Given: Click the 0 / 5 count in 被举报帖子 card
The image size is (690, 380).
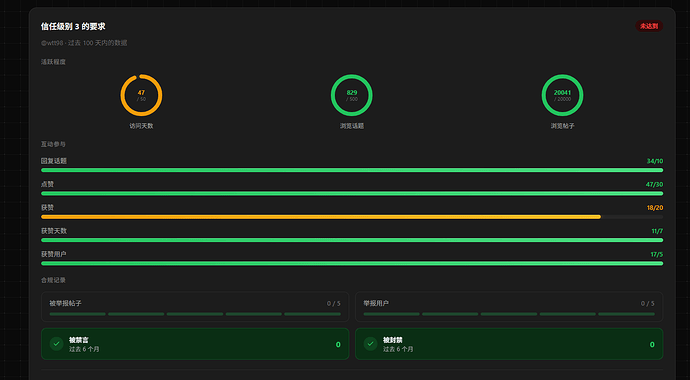Looking at the screenshot, I should (x=334, y=303).
